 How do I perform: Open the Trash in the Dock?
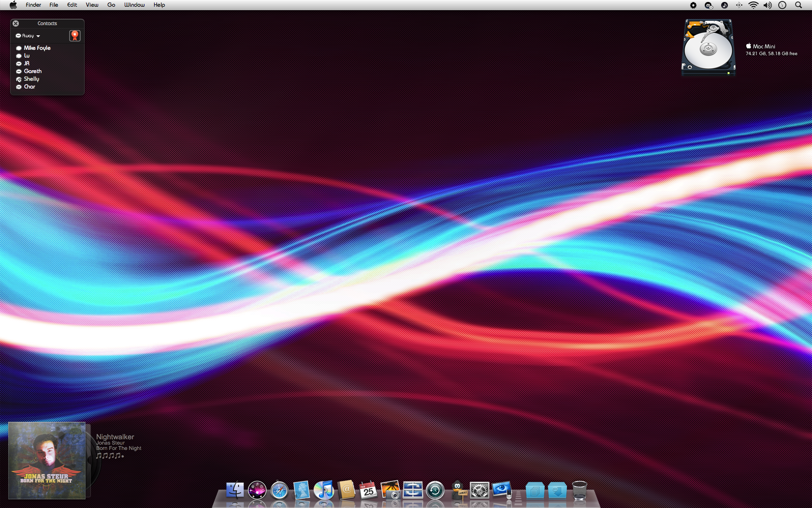coord(580,490)
